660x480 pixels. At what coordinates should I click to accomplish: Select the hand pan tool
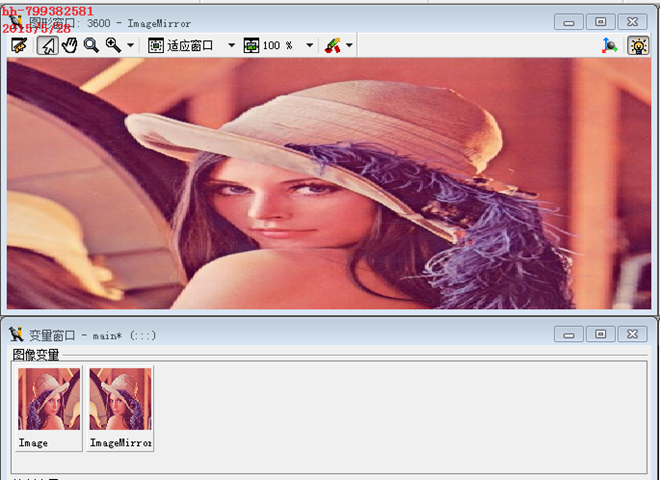tap(70, 45)
